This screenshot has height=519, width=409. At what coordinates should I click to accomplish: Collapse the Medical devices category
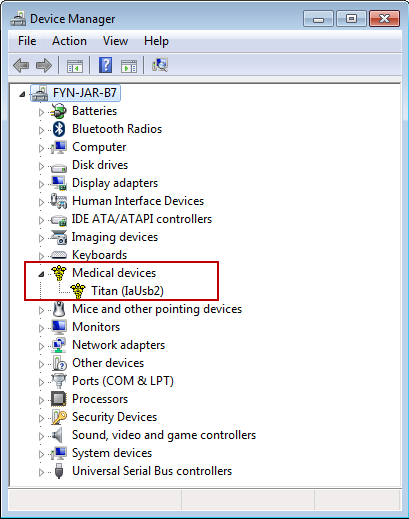click(41, 274)
